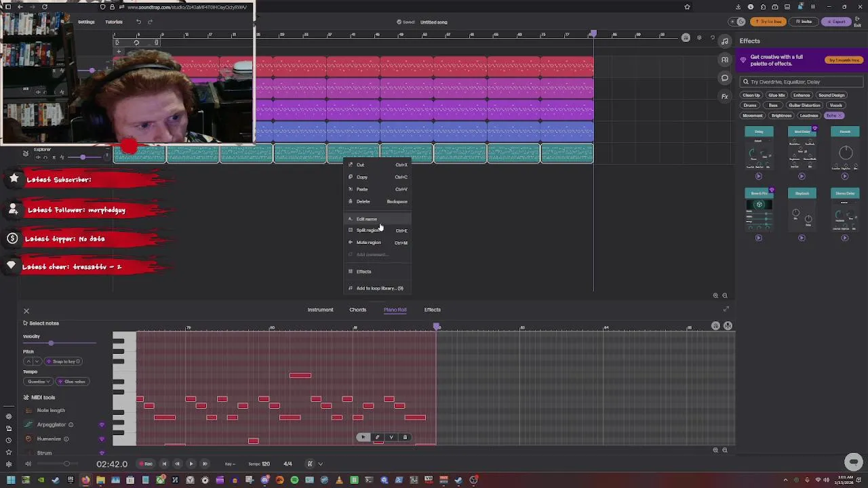Open Settings in the top menu

pos(86,22)
